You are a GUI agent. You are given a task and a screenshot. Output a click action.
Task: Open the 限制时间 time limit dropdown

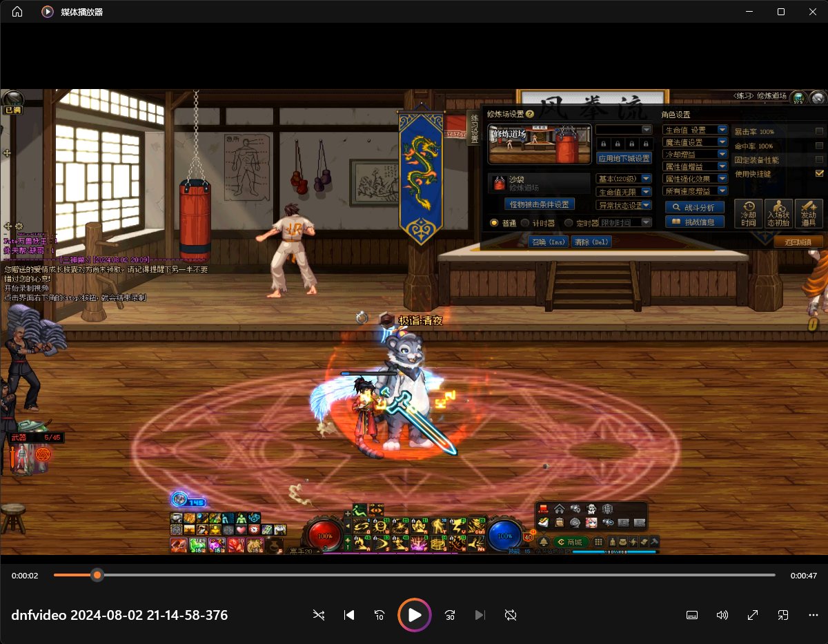coord(625,222)
